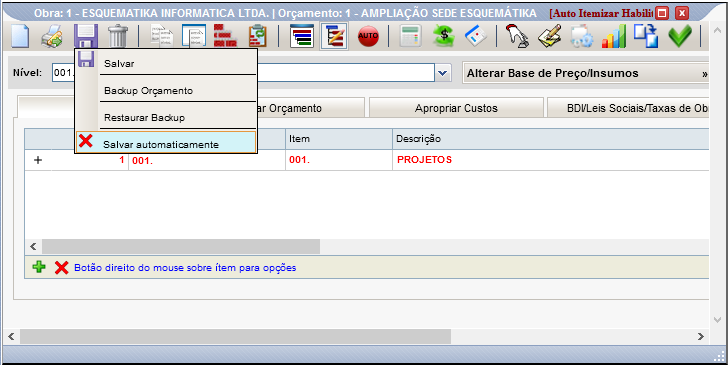This screenshot has height=365, width=728.
Task: Click the notepad with pencil icon
Action: click(550, 36)
